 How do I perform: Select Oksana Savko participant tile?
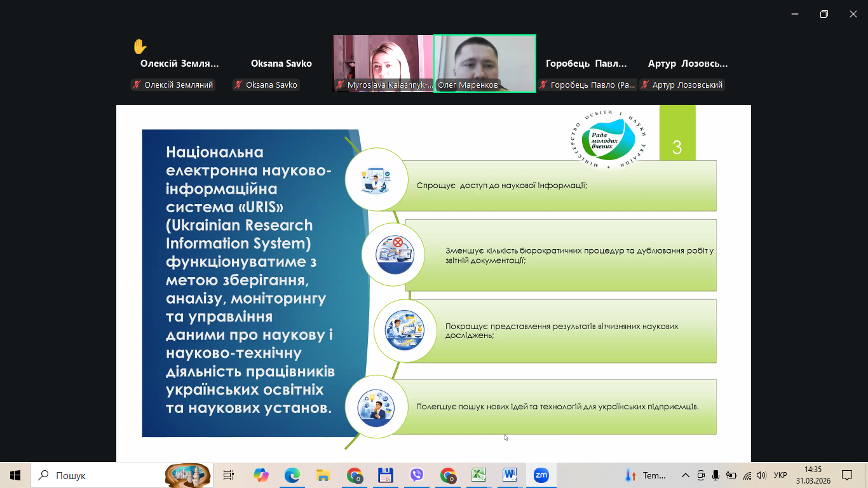(281, 64)
